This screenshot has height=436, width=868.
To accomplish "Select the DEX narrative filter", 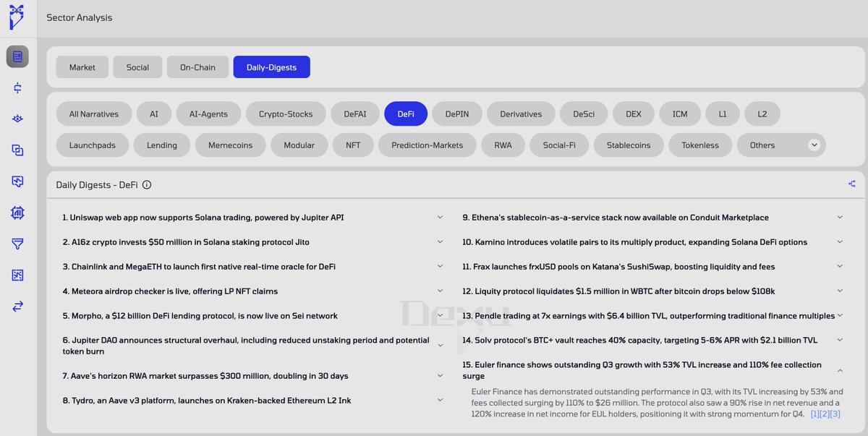I will [x=634, y=114].
